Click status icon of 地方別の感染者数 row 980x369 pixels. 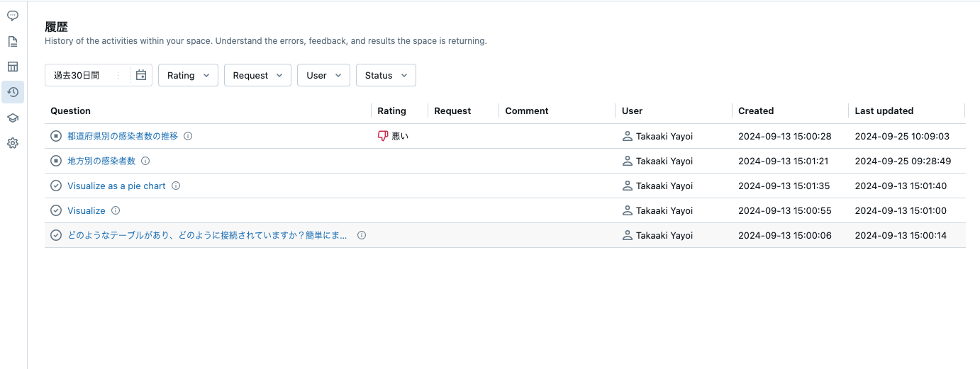56,161
